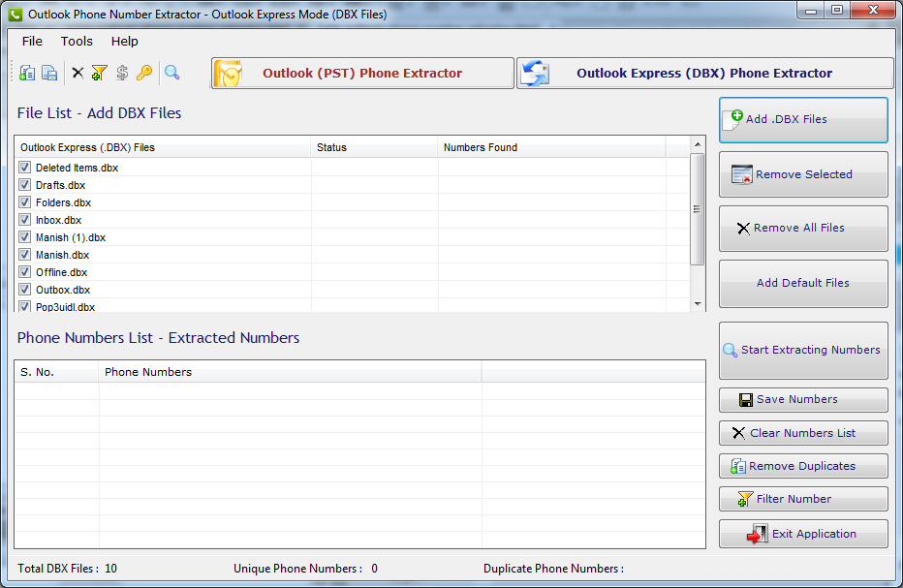Click the Status column header
The image size is (903, 588).
(x=374, y=147)
